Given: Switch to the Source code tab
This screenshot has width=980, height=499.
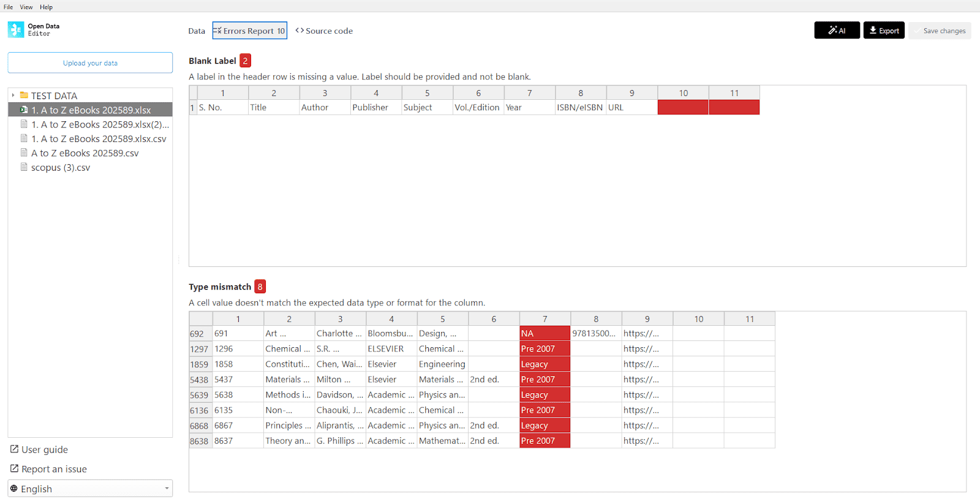Looking at the screenshot, I should point(324,31).
